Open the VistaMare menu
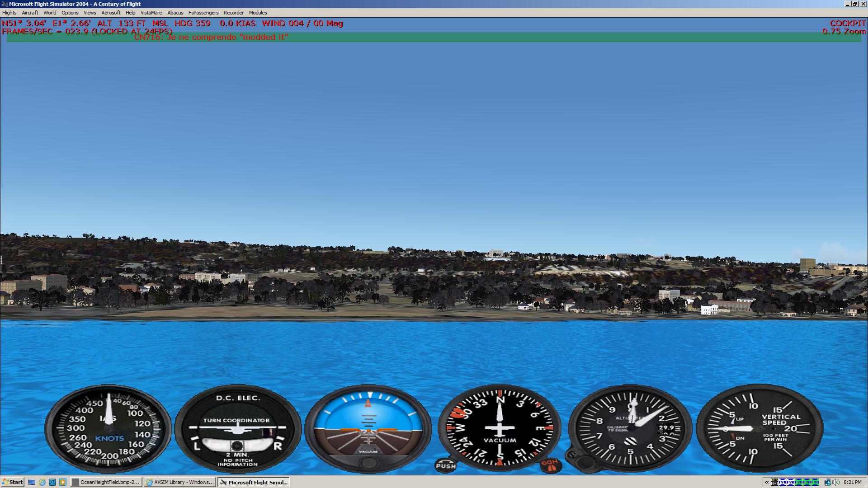The width and height of the screenshot is (868, 488). click(x=151, y=13)
